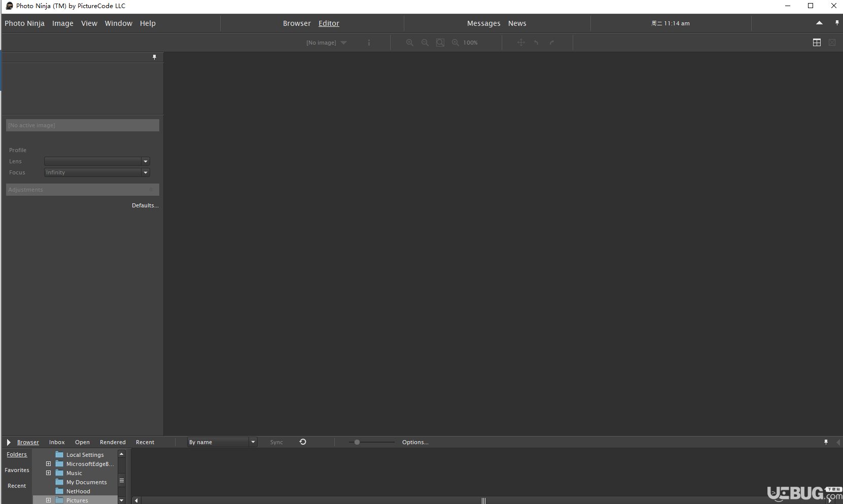The image size is (843, 504).
Task: Click the rotate left arrow icon
Action: pos(536,43)
